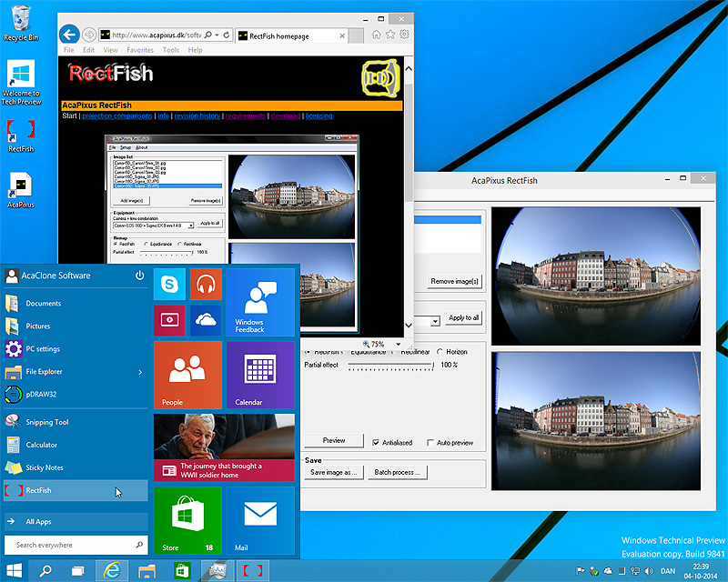Open the Calendar tile

(260, 375)
